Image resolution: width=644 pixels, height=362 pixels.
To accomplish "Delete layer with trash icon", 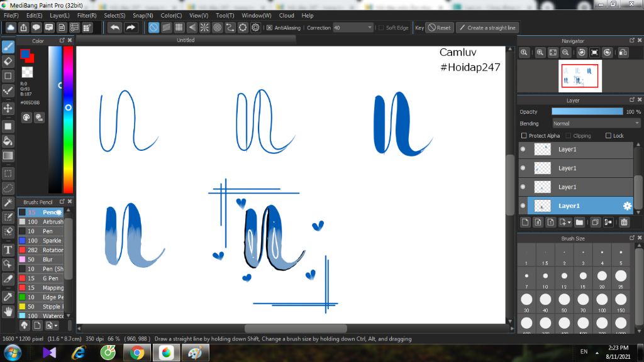I will [625, 222].
